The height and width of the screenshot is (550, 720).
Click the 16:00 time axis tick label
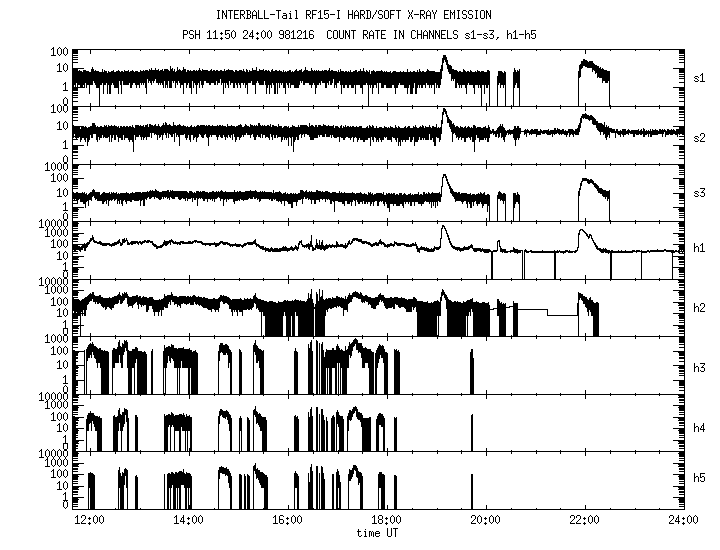(x=288, y=519)
